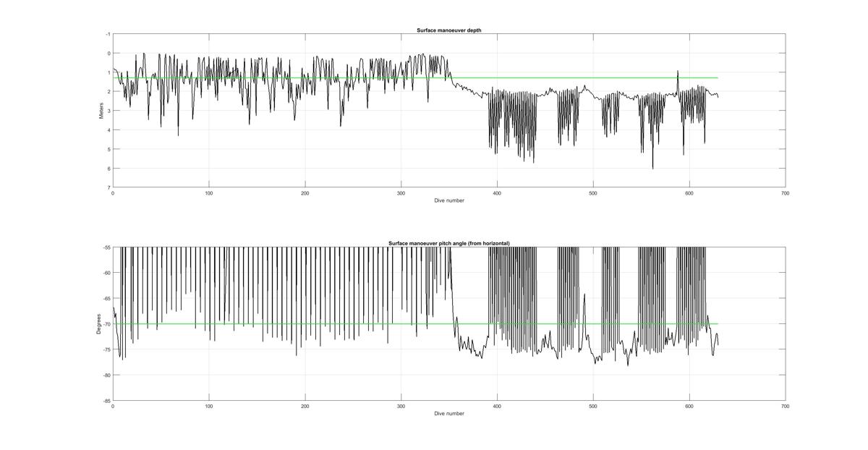The image size is (868, 450).
Task: Select the "400" x-tick of the depth plot
Action: point(497,193)
